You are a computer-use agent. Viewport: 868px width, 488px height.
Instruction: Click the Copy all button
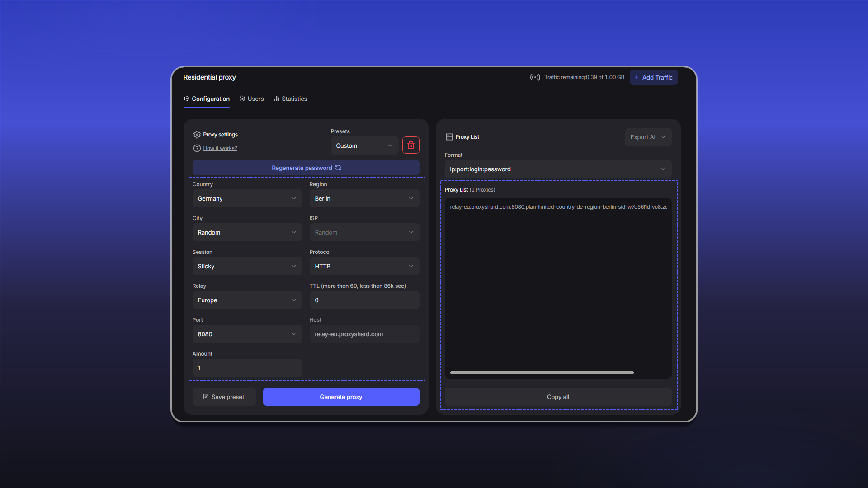coord(558,397)
